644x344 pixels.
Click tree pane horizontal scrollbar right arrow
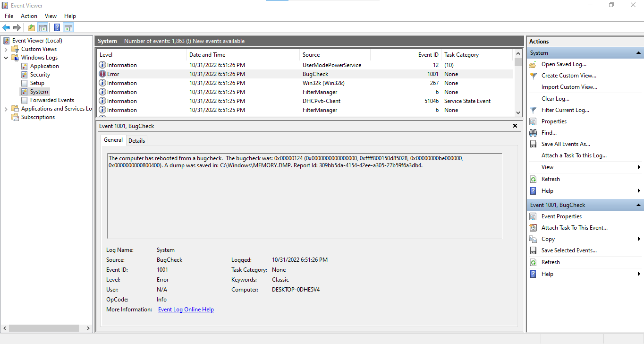(x=87, y=328)
